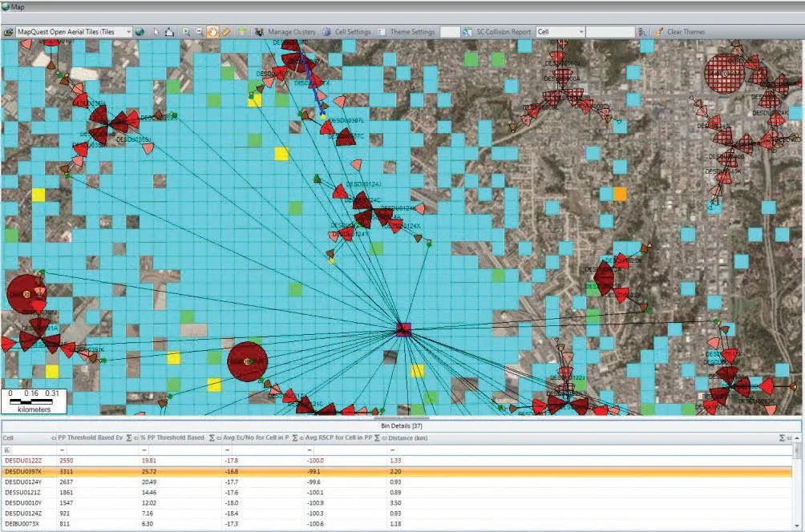Toggle the highlighted pan hand tool

coord(212,32)
